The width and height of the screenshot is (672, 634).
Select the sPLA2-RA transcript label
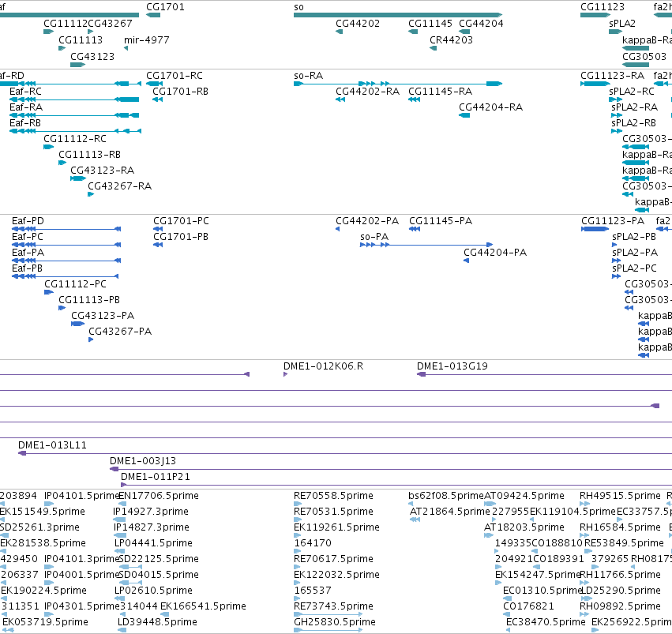click(x=634, y=107)
